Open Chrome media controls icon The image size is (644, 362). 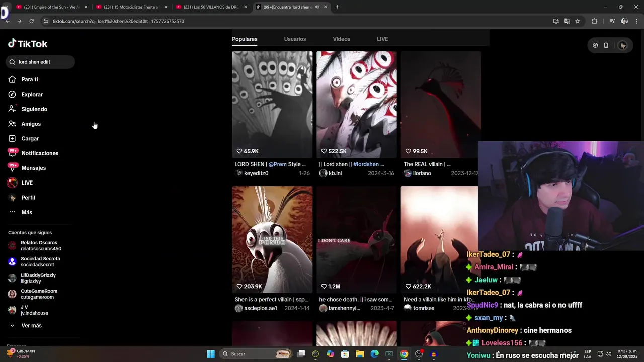coord(612,21)
